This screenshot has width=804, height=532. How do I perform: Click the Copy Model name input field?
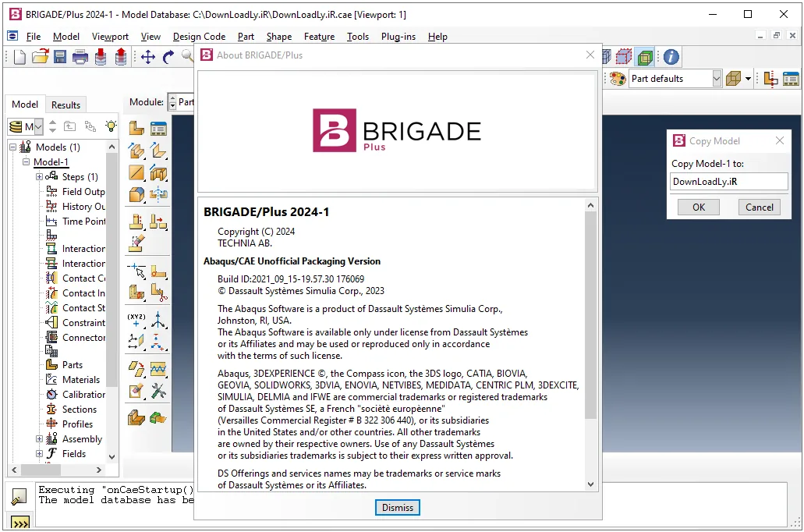click(x=728, y=182)
